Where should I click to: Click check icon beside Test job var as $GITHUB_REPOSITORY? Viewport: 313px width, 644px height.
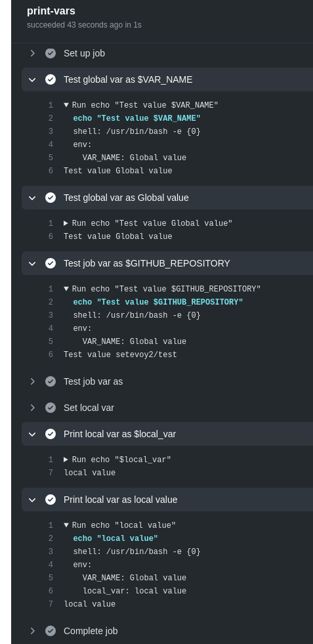(51, 263)
